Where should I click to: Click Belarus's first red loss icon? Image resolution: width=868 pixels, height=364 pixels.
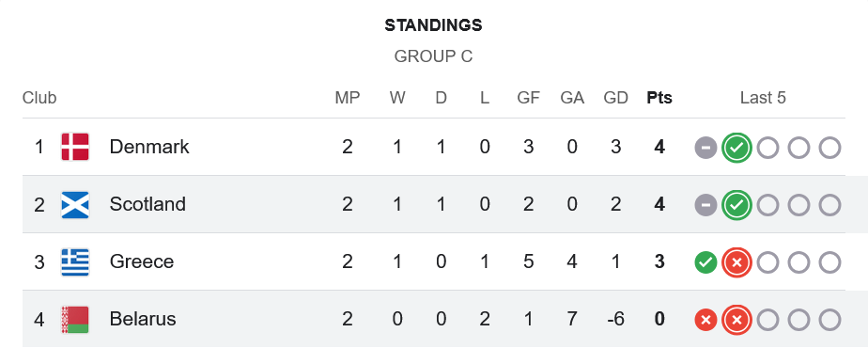point(705,320)
